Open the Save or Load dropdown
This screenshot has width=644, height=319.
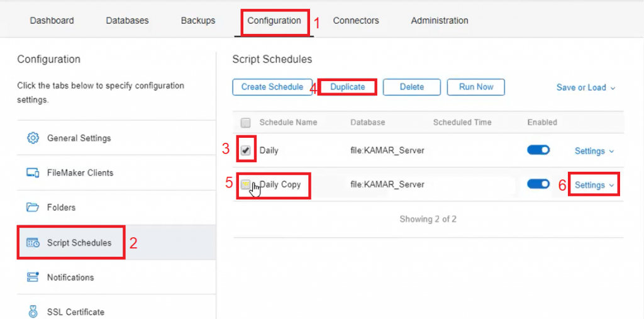coord(586,87)
